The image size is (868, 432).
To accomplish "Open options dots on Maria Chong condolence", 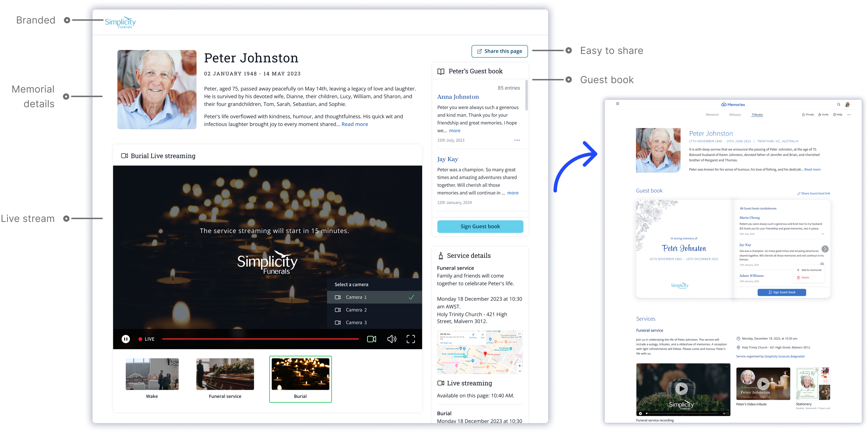I will [822, 234].
